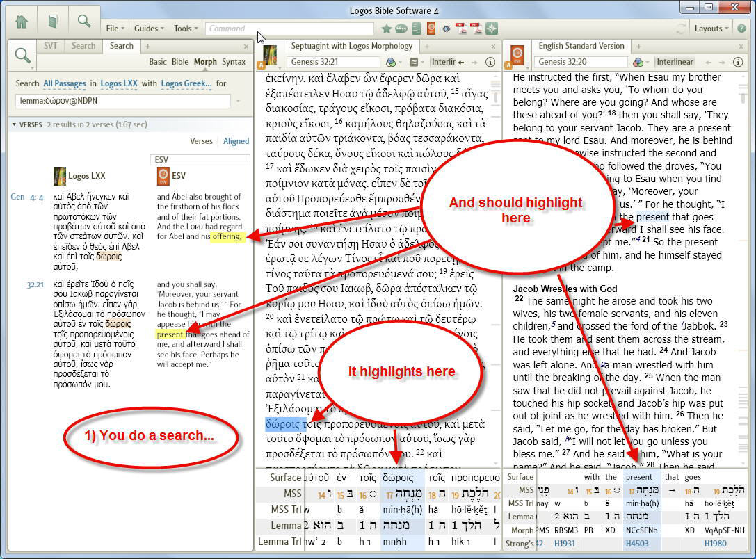Click ESV reference box Genesis 32:20
The width and height of the screenshot is (756, 559).
click(581, 62)
